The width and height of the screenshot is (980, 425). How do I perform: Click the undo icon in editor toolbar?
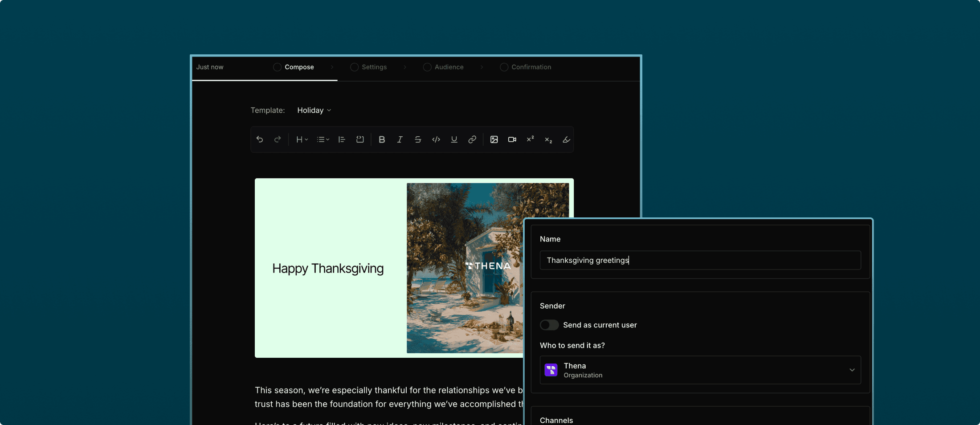pyautogui.click(x=260, y=139)
